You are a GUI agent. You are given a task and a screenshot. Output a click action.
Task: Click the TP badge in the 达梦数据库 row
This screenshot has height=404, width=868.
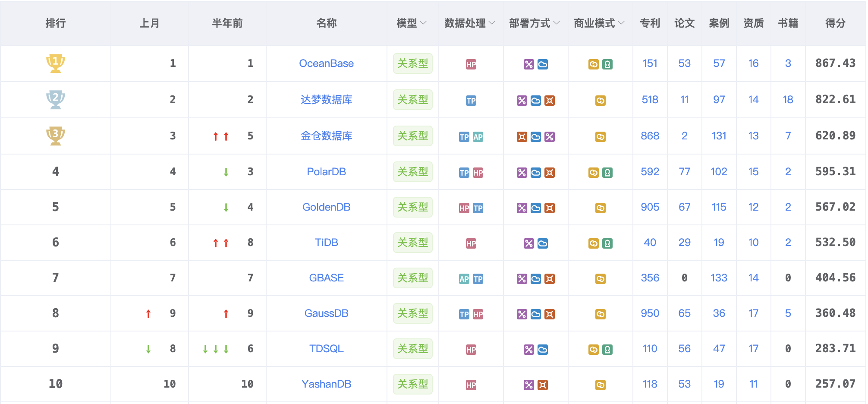point(471,101)
